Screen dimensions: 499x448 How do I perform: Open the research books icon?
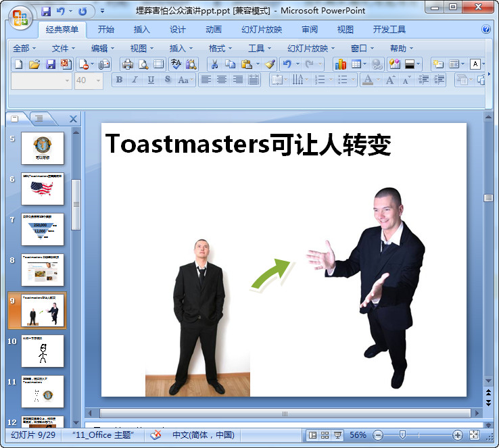point(191,64)
